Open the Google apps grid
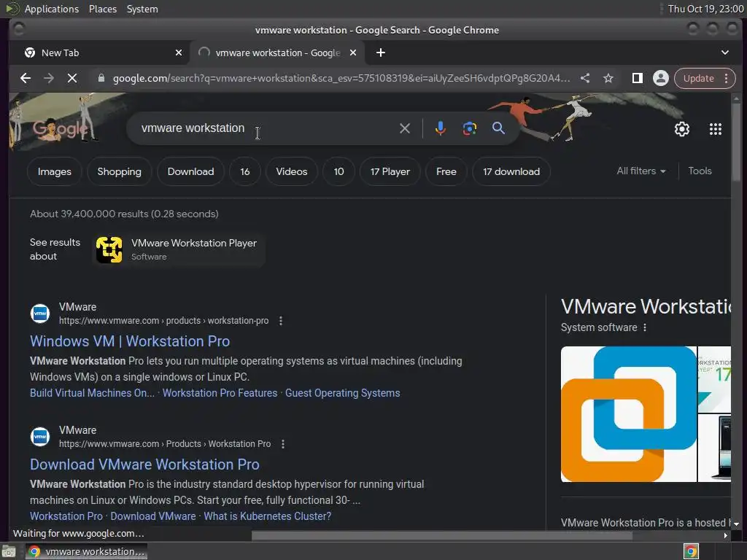The width and height of the screenshot is (747, 560). (715, 129)
